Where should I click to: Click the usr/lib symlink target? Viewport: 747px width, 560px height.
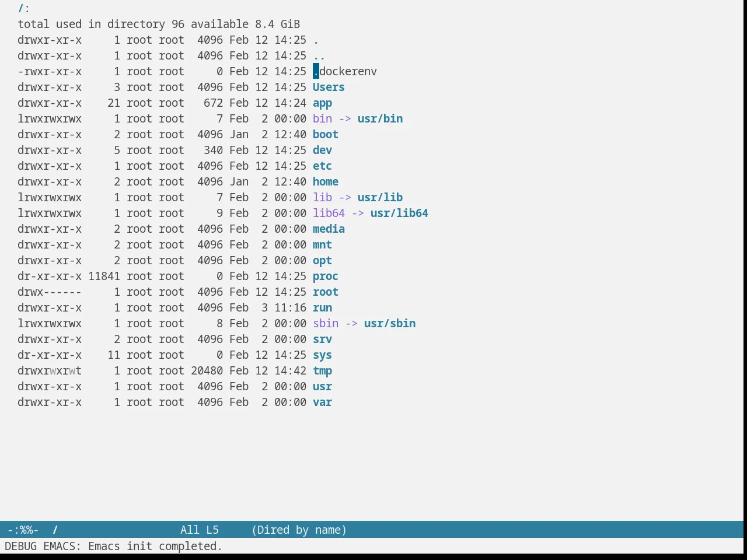point(380,197)
